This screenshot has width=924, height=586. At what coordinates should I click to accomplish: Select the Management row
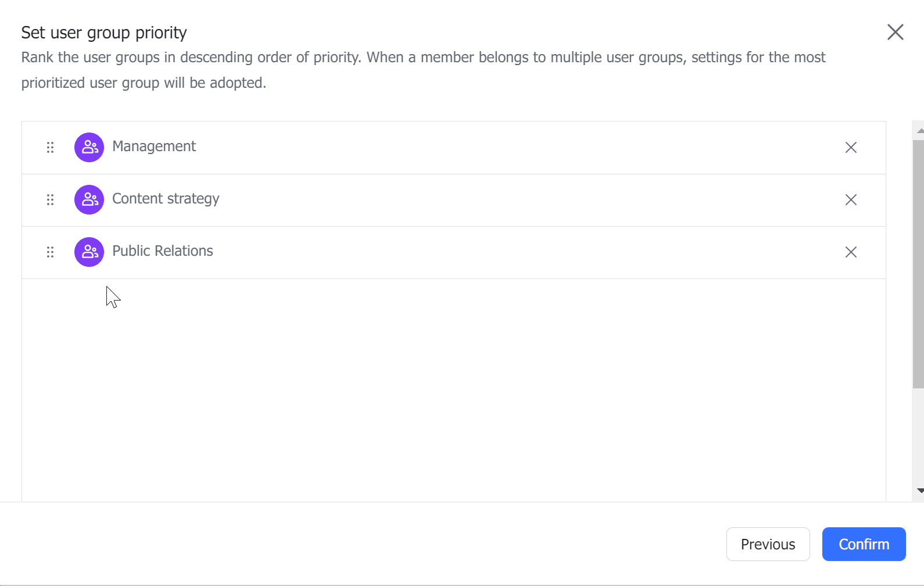click(x=407, y=147)
